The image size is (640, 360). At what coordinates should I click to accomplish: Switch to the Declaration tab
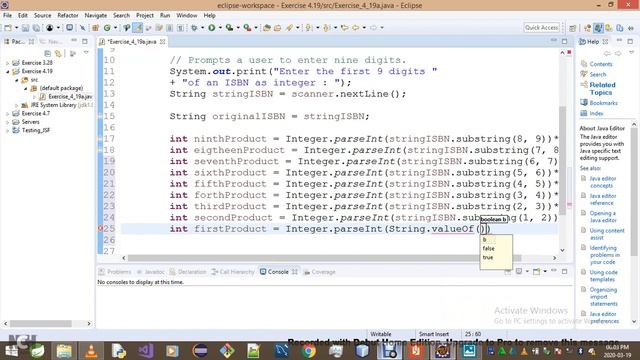188,272
